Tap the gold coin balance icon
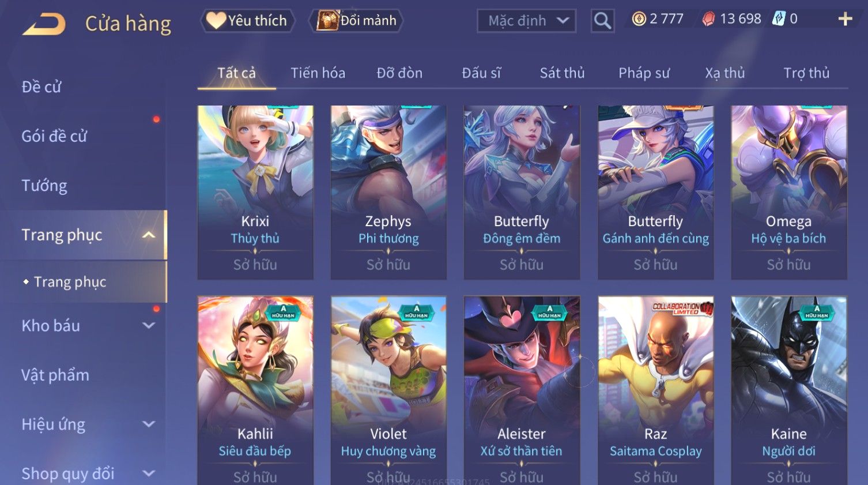Viewport: 868px width, 485px height. coord(639,19)
